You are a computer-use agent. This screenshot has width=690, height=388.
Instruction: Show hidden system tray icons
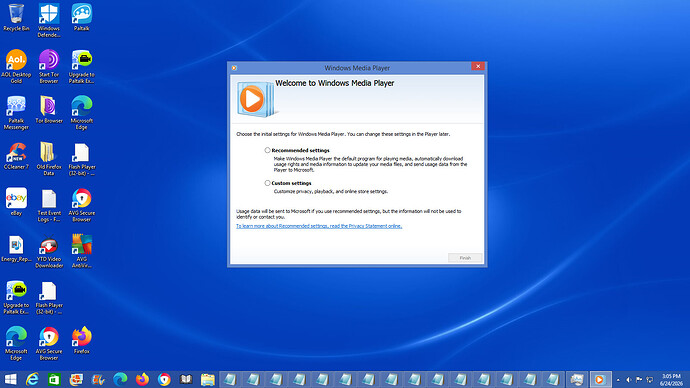tap(618, 380)
